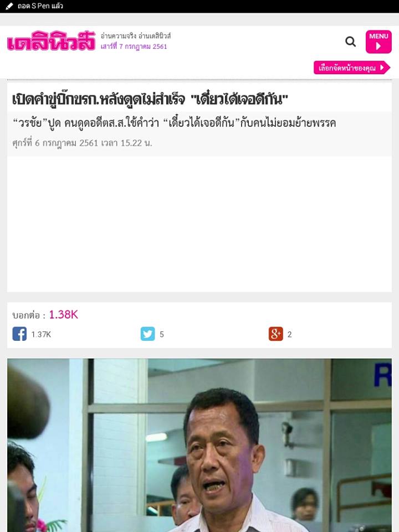Share article via Google+ icon
Screen dimensions: 399x532
[x=275, y=334]
